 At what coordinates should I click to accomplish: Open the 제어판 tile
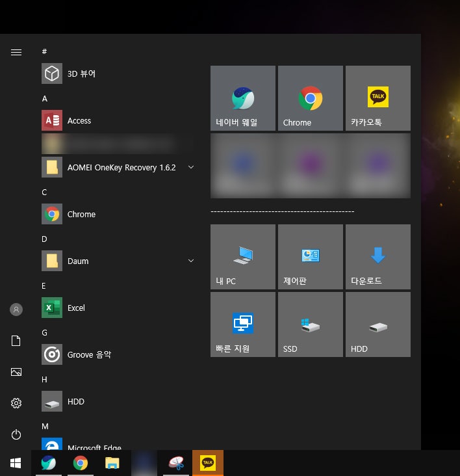311,257
